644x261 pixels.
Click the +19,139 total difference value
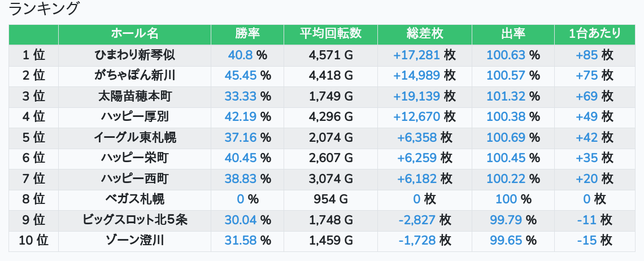pyautogui.click(x=417, y=96)
